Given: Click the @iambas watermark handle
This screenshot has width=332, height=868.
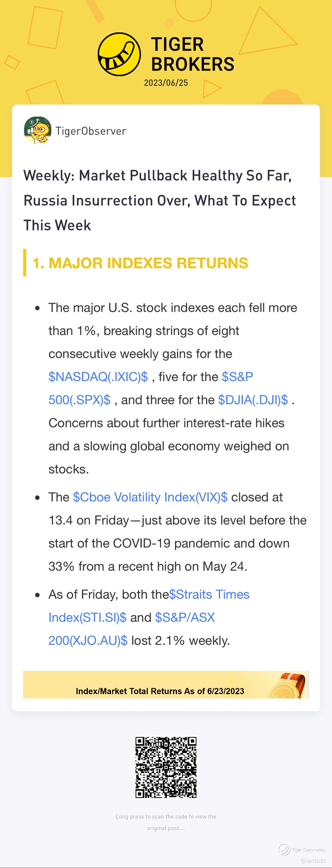Looking at the screenshot, I should coord(313,860).
